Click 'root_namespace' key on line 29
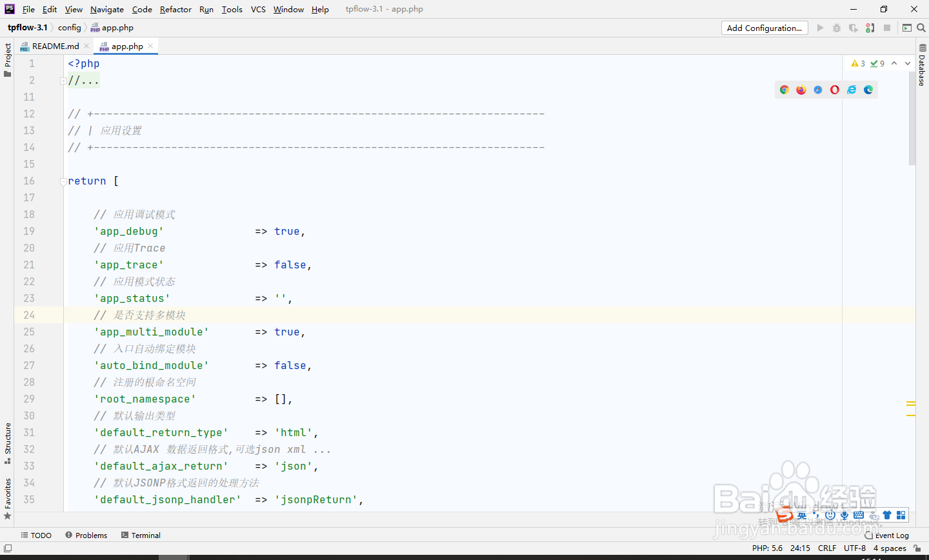 (x=145, y=399)
